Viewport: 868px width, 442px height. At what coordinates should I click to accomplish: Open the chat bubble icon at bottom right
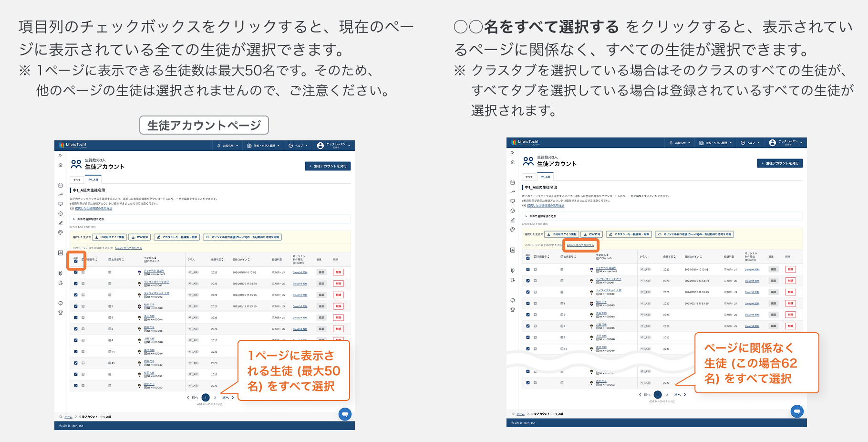pyautogui.click(x=344, y=414)
